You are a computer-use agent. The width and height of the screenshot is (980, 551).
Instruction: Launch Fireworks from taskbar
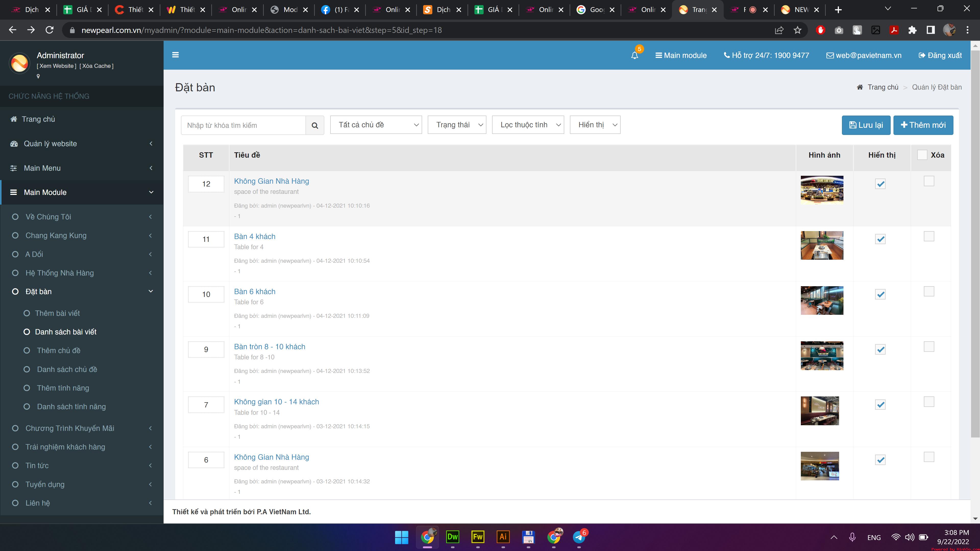[x=477, y=537]
